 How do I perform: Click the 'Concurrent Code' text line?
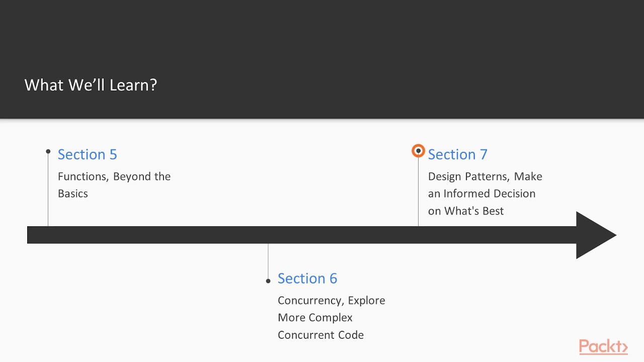coord(320,335)
